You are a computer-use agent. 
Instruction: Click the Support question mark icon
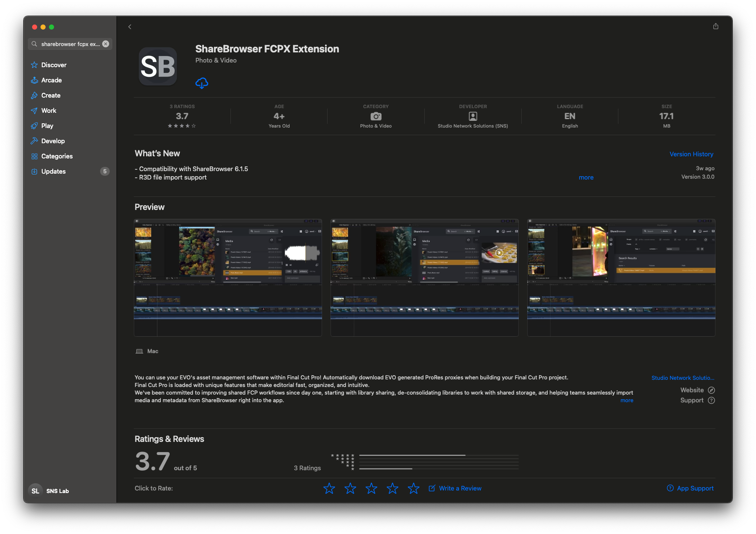(711, 400)
